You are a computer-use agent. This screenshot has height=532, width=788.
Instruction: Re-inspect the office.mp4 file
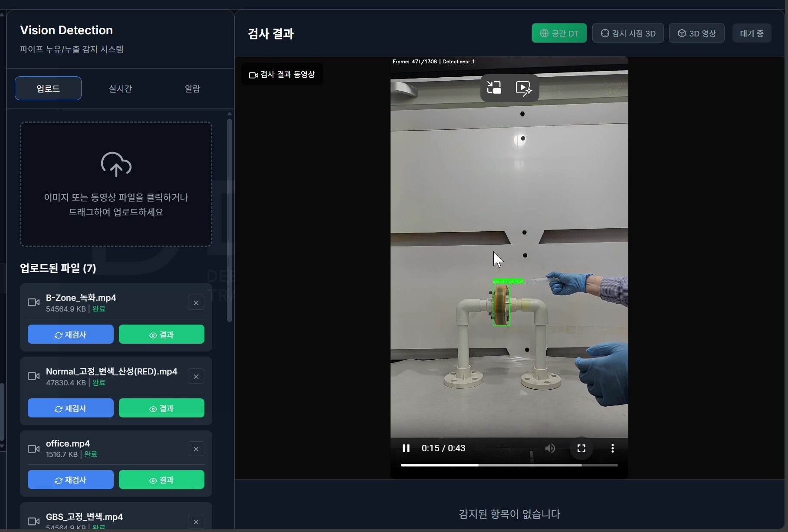coord(71,480)
